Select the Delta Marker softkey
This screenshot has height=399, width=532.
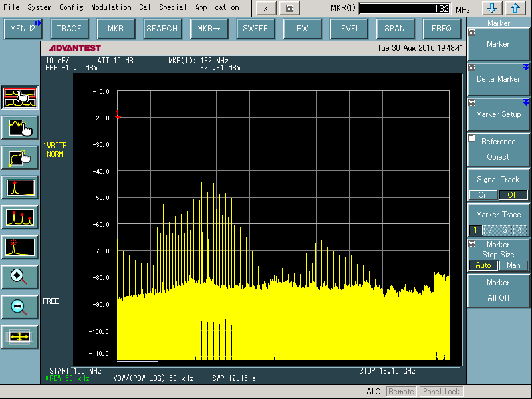(x=498, y=79)
